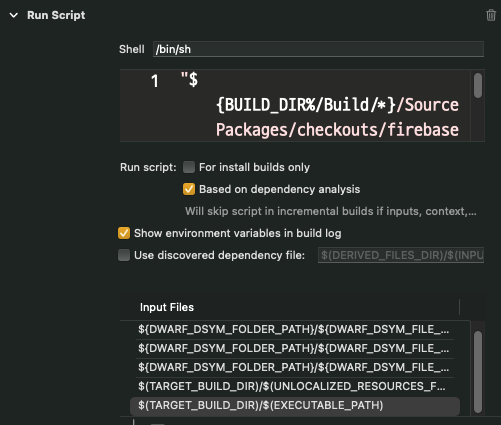Image resolution: width=501 pixels, height=425 pixels.
Task: Click the discovered dependency file path field
Action: 401,255
